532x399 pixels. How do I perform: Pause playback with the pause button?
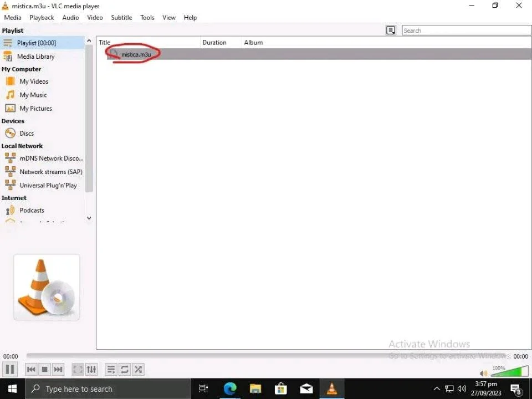click(x=10, y=369)
